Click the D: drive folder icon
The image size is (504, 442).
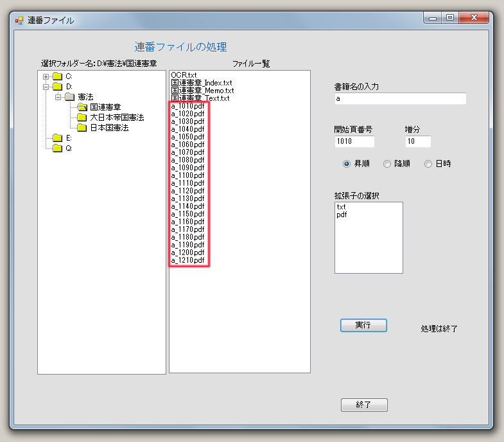(58, 87)
